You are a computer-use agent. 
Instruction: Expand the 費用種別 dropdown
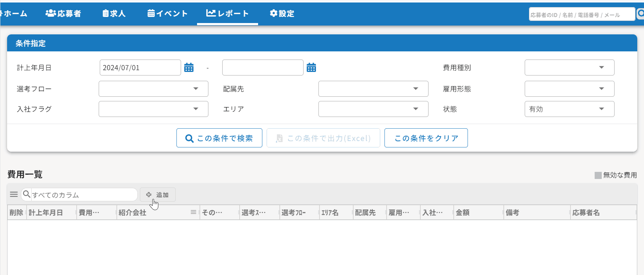(569, 67)
